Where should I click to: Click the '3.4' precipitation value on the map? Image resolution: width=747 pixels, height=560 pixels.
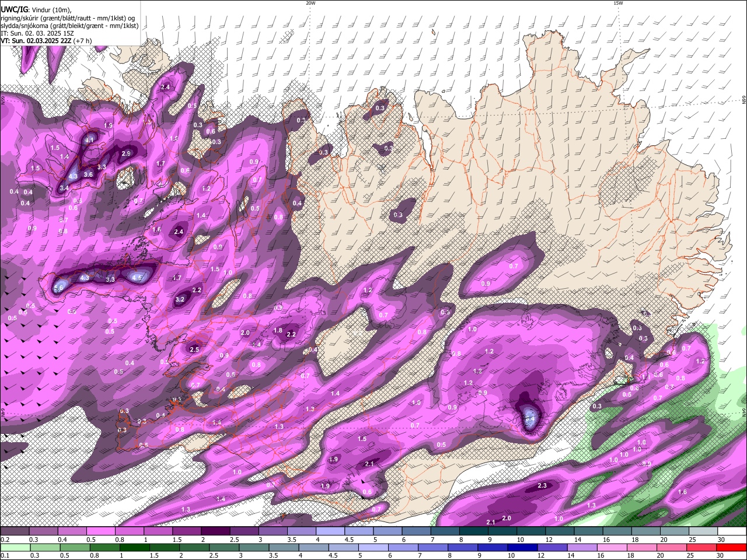tap(64, 188)
